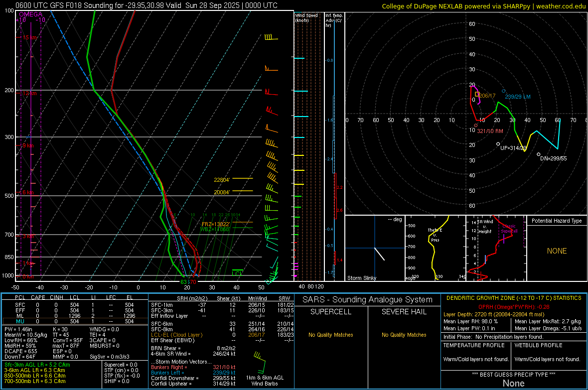Select the highlighted 'MU' parcel row
The image size is (588, 390).
coord(75,321)
